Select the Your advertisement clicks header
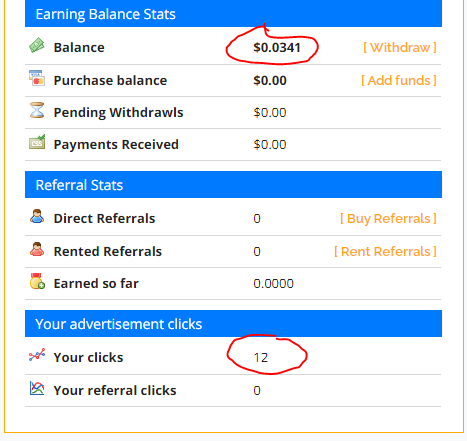467x441 pixels. (x=233, y=324)
